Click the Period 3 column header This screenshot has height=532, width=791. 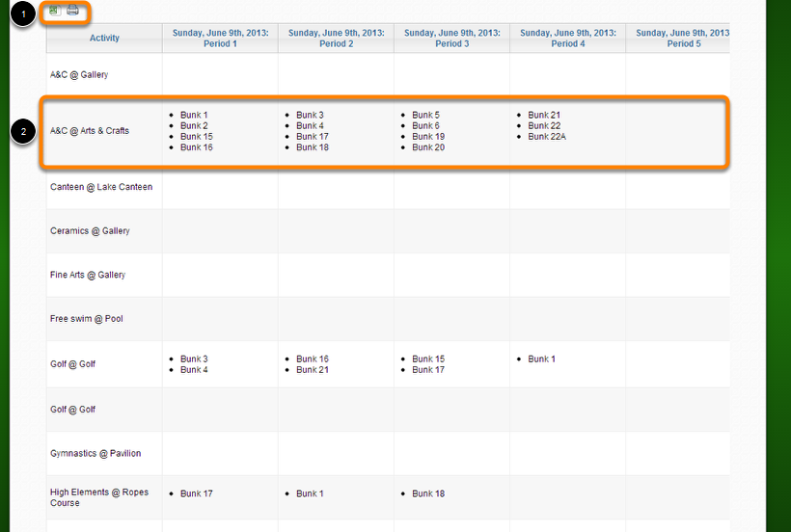(451, 38)
